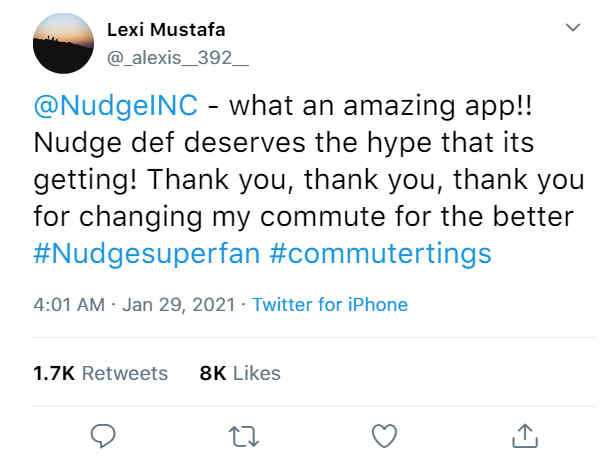Open the #Nudgesuperfan hashtag
600x467 pixels.
147,253
